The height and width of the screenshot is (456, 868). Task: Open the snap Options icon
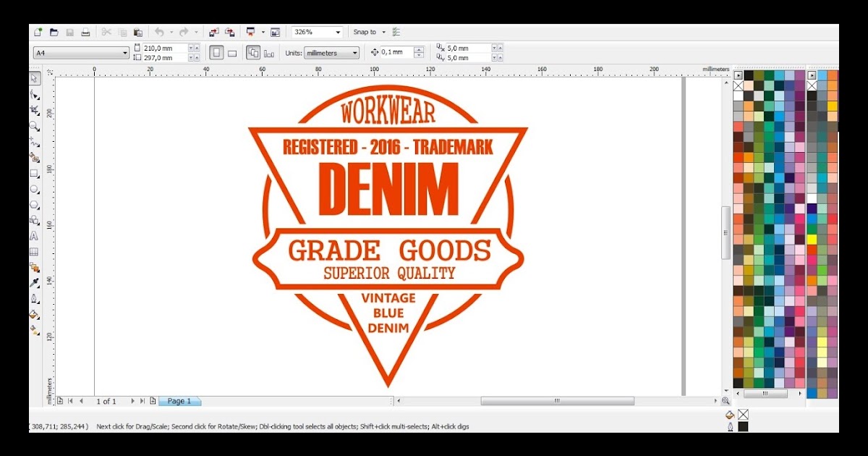click(x=396, y=32)
